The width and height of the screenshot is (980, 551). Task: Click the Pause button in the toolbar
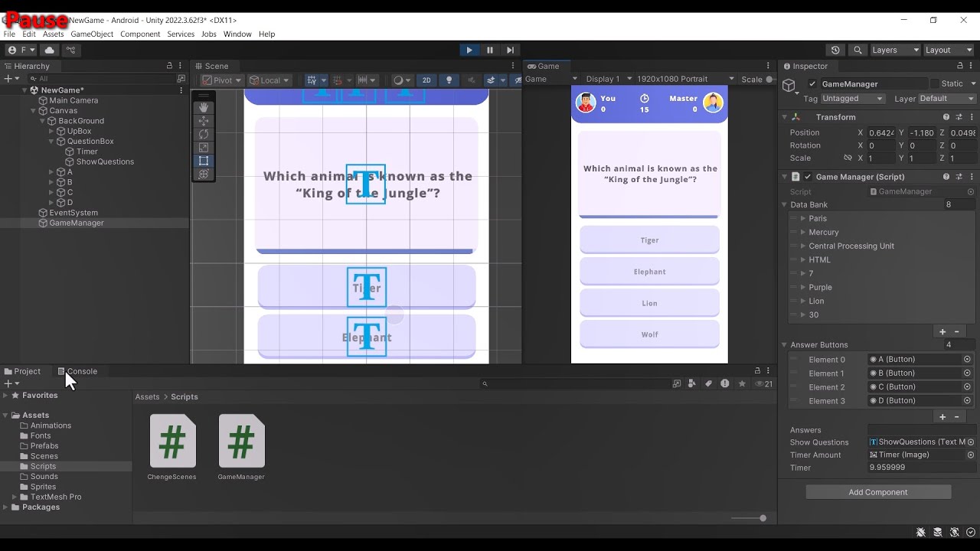pyautogui.click(x=490, y=50)
